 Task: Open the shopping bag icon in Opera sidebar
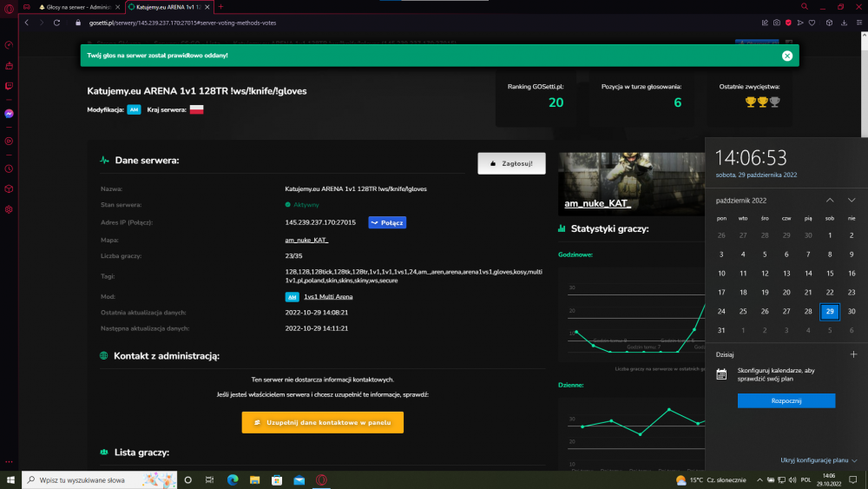(9, 66)
